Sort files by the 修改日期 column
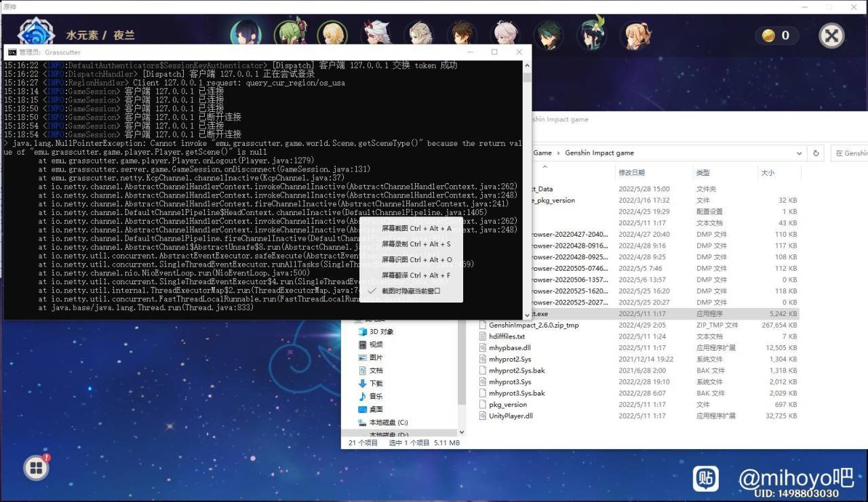The width and height of the screenshot is (868, 502). tap(631, 173)
